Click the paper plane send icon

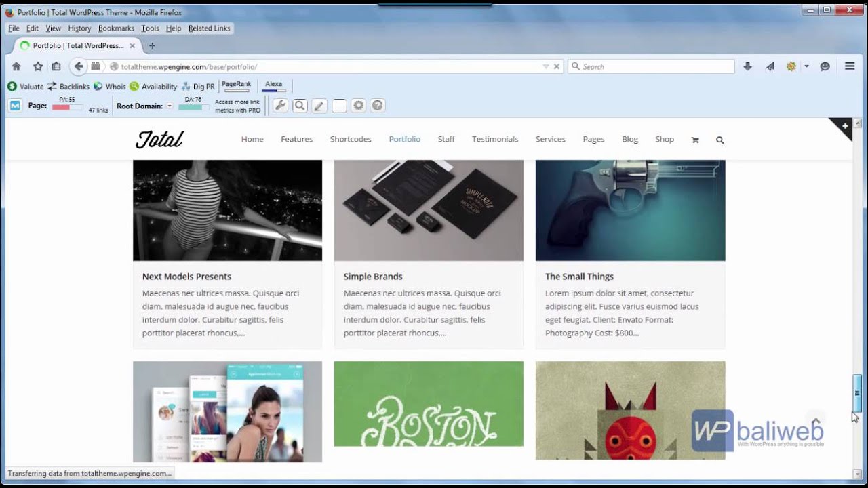tap(770, 66)
